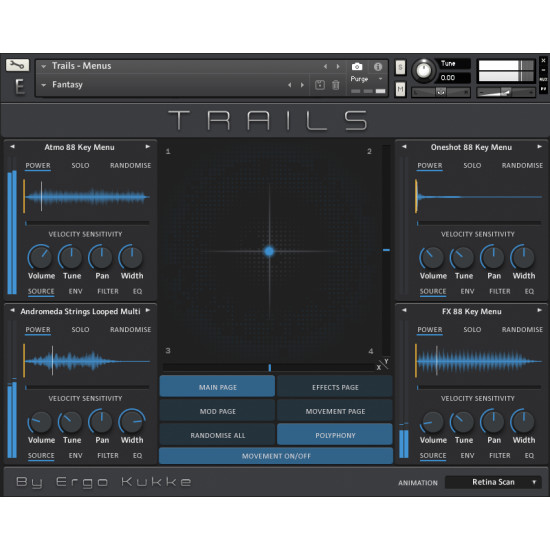This screenshot has height=550, width=550.
Task: Select the next source for FX 88 Key Menu
Action: click(539, 310)
